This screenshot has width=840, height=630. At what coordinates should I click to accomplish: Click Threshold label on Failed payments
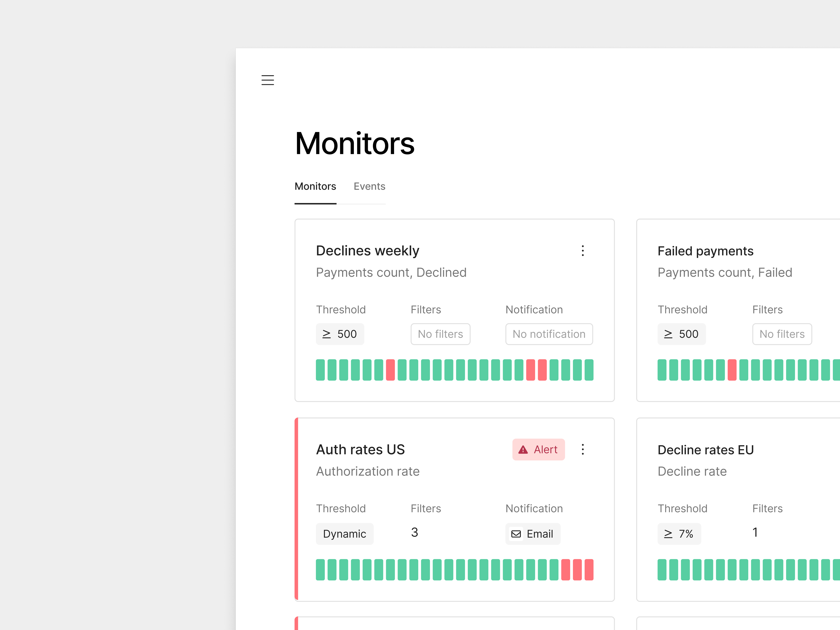click(x=682, y=310)
